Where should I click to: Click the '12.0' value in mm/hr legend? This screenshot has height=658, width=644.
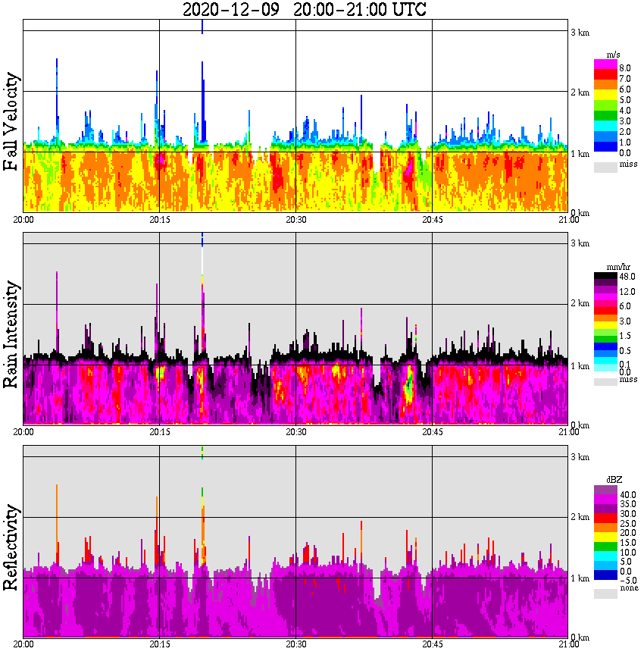[627, 292]
